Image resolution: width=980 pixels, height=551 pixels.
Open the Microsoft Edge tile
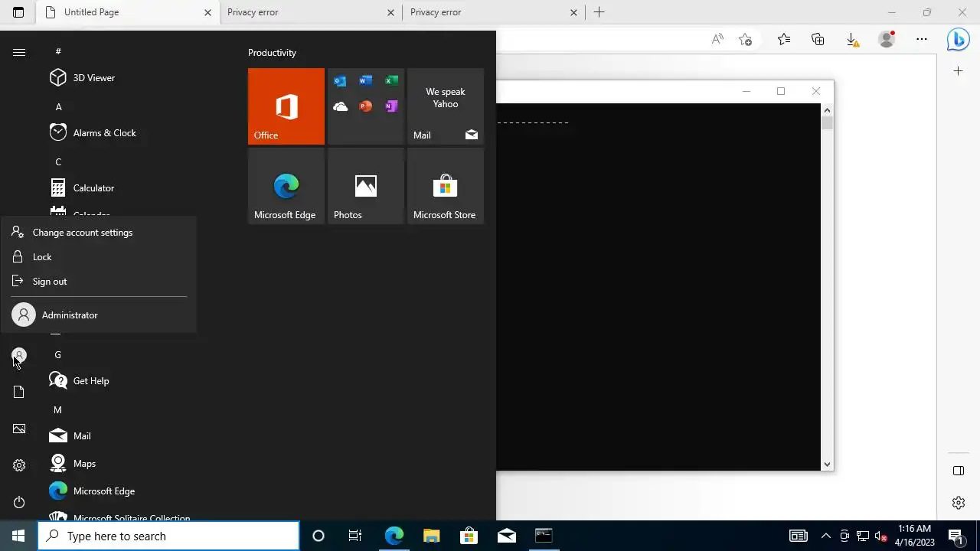point(286,186)
